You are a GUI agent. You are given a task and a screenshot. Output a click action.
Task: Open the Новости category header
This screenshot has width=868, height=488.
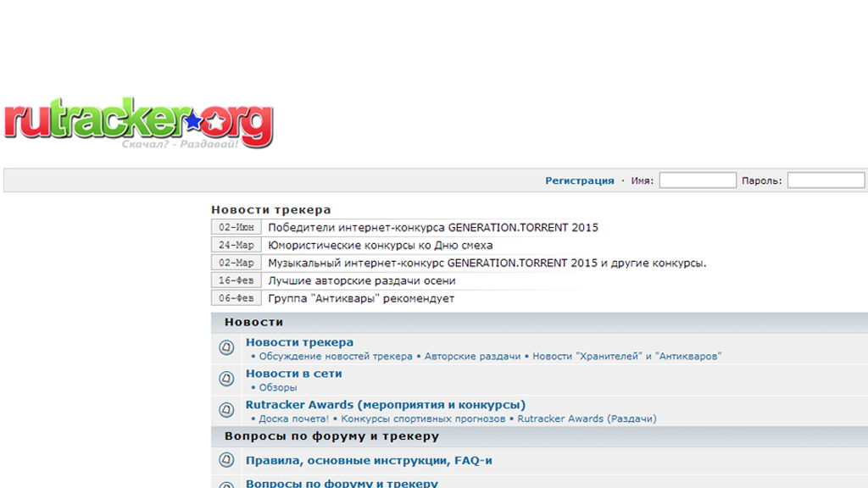click(253, 322)
